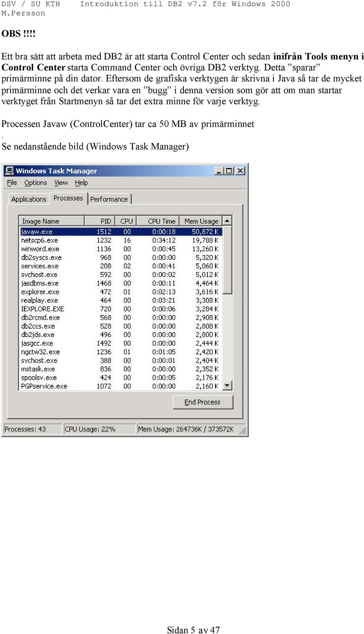Select the realplay.exe process

coord(121,300)
